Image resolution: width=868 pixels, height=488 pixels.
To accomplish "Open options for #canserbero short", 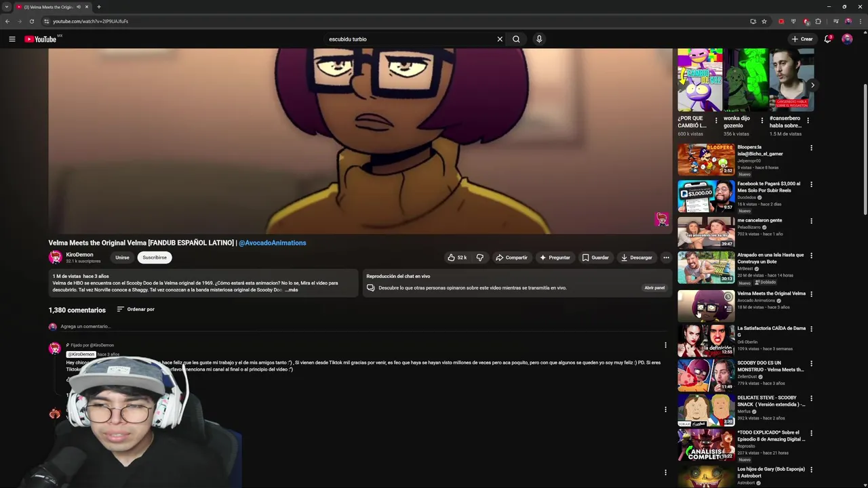I will click(x=808, y=121).
